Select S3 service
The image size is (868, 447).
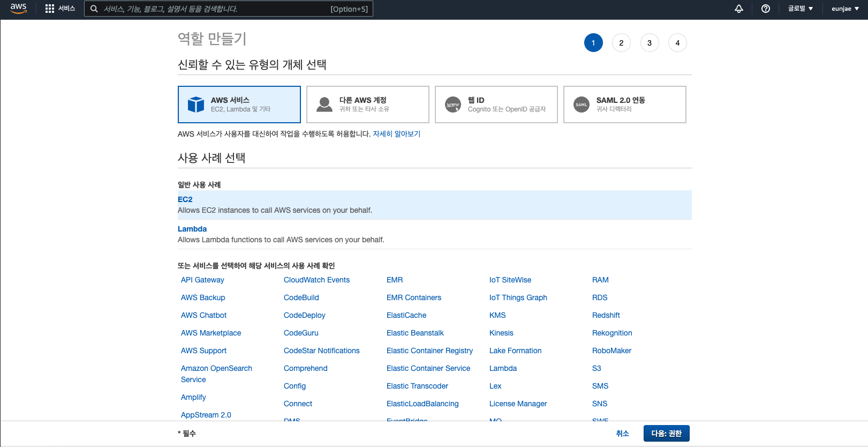[x=597, y=368]
